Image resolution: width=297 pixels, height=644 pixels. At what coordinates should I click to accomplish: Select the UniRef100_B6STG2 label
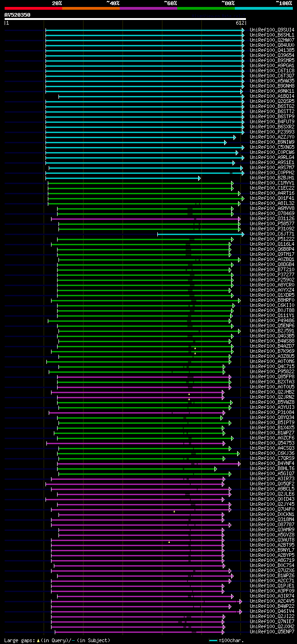[272, 106]
